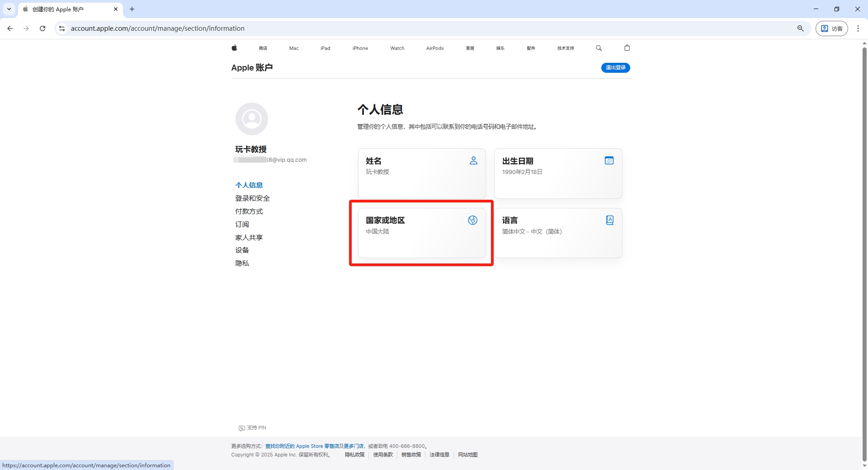Open Watch in the navigation menu
Viewport: 868px width, 470px height.
[397, 48]
